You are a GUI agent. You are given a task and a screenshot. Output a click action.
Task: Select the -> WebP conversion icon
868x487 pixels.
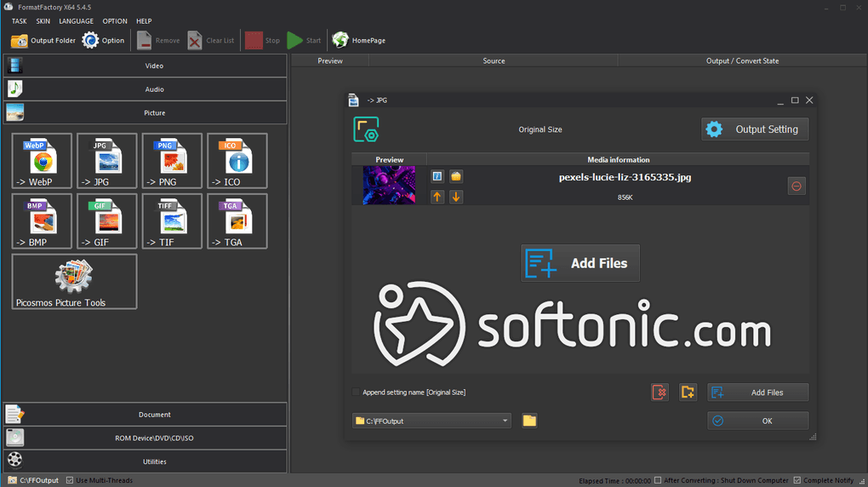pos(42,161)
